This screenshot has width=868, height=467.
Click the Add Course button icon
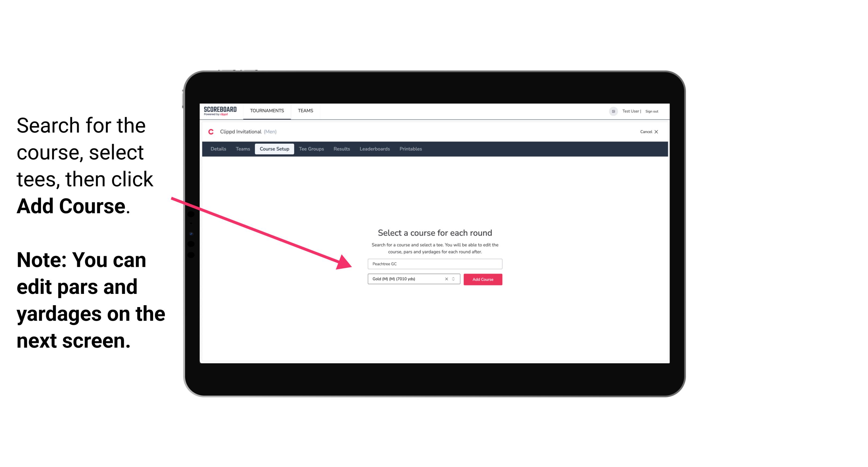point(483,279)
